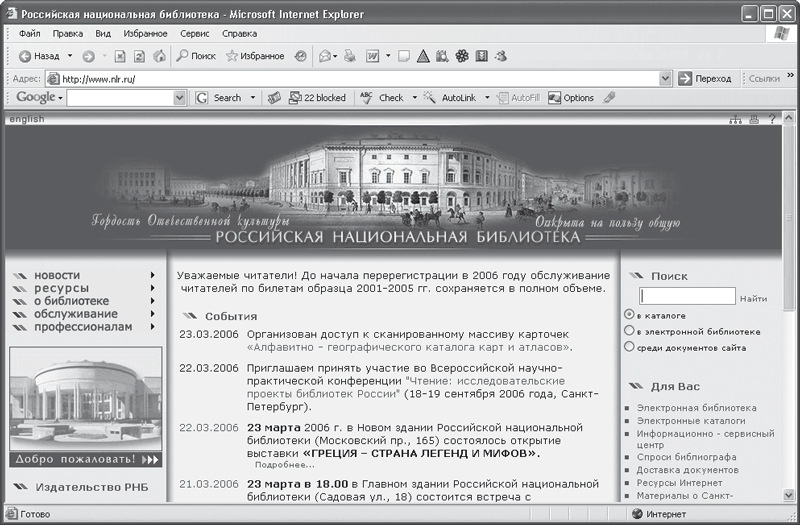Select 'в электронной библиотеке' search option
The width and height of the screenshot is (800, 525).
click(x=629, y=331)
